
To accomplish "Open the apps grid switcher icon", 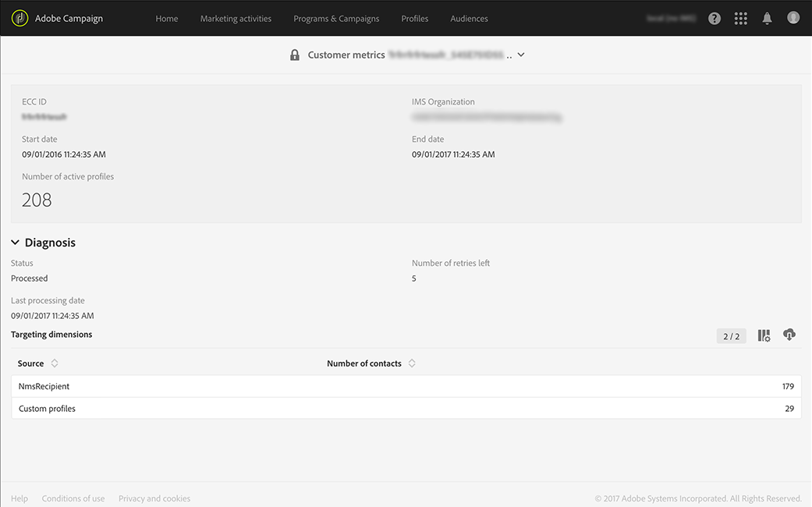I will point(740,19).
